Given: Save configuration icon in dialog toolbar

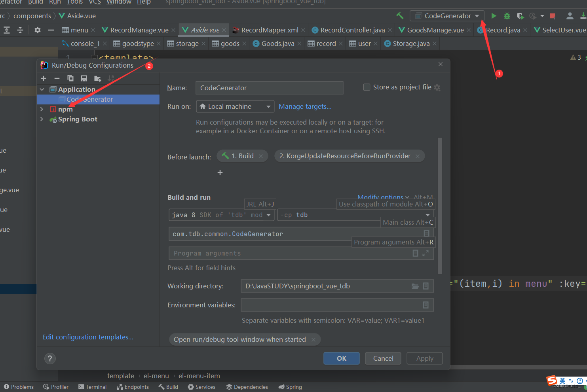Looking at the screenshot, I should click(84, 78).
